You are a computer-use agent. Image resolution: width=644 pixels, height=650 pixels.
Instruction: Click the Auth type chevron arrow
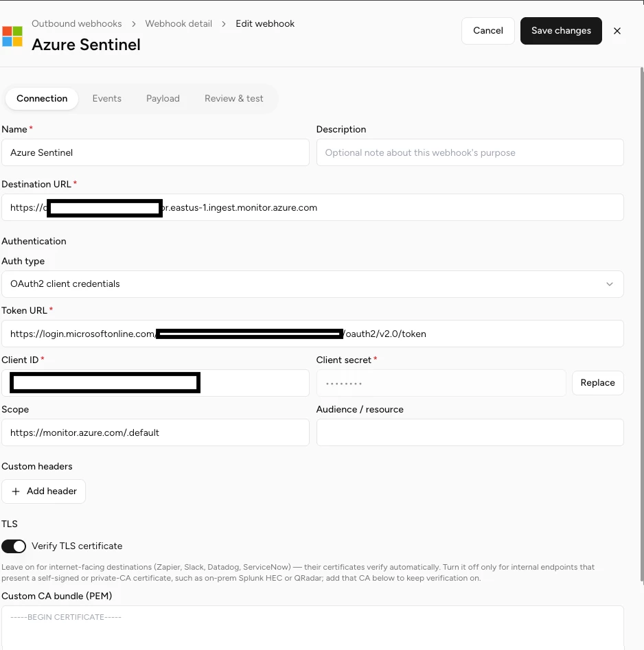[610, 284]
